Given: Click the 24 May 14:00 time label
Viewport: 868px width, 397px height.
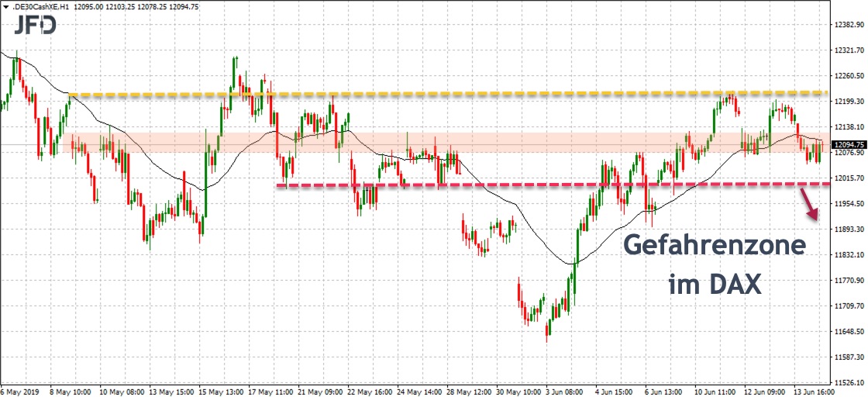Looking at the screenshot, I should [419, 391].
